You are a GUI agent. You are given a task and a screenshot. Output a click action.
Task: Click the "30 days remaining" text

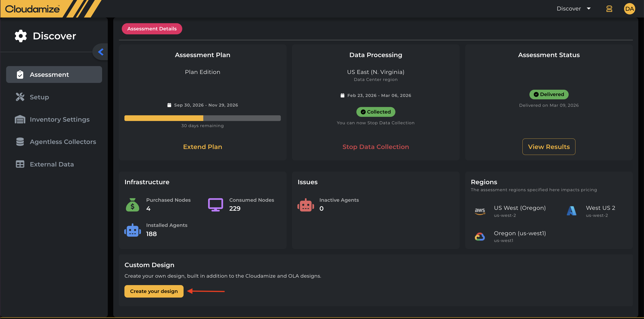point(202,126)
